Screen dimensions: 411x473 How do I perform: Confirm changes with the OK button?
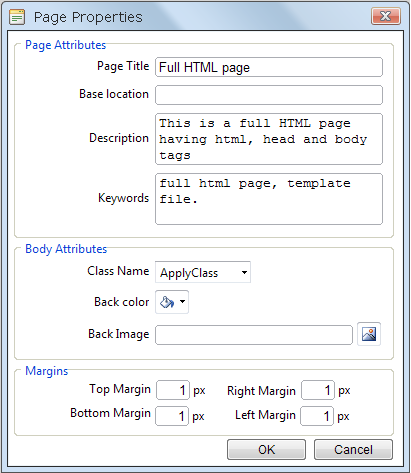coord(266,450)
